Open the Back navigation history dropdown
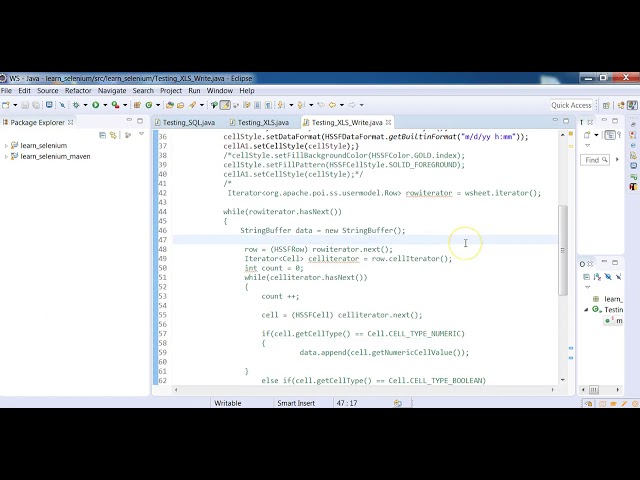Viewport: 640px width, 480px height. (x=342, y=105)
